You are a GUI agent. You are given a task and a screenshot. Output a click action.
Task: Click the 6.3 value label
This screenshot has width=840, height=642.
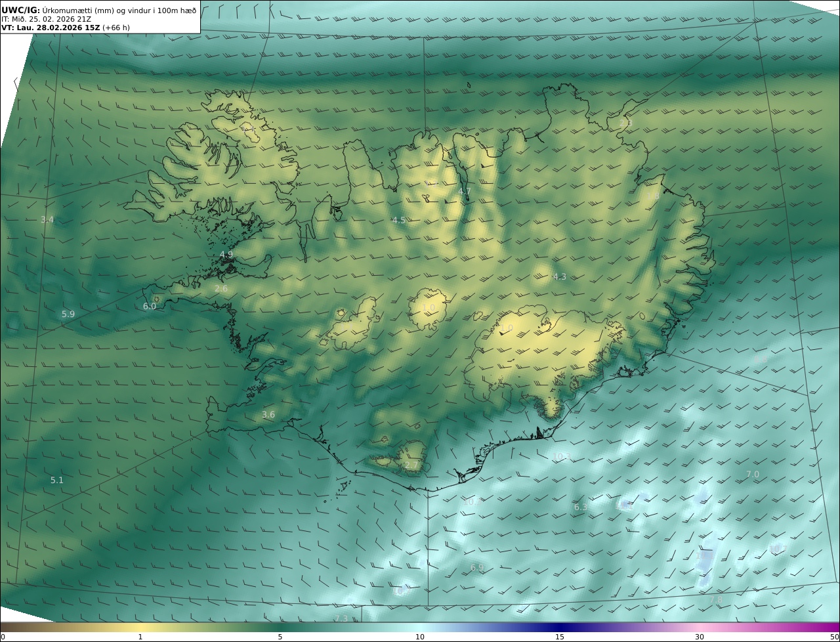pyautogui.click(x=581, y=507)
